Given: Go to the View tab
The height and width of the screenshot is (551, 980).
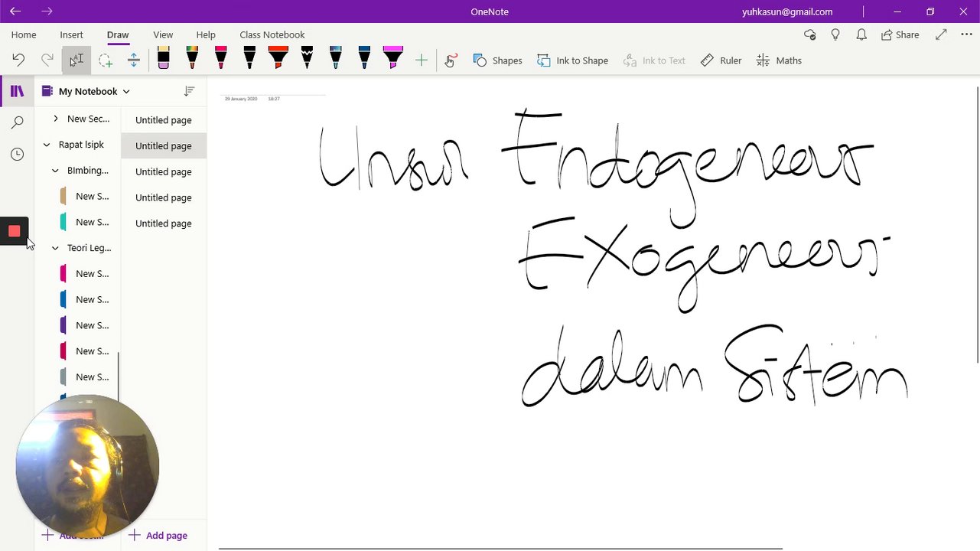Looking at the screenshot, I should point(163,34).
